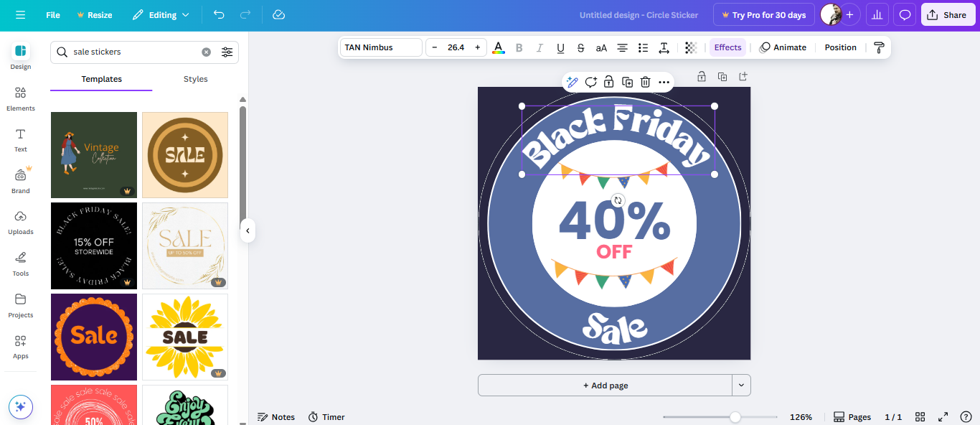Select the Vintage Collection template

click(94, 155)
